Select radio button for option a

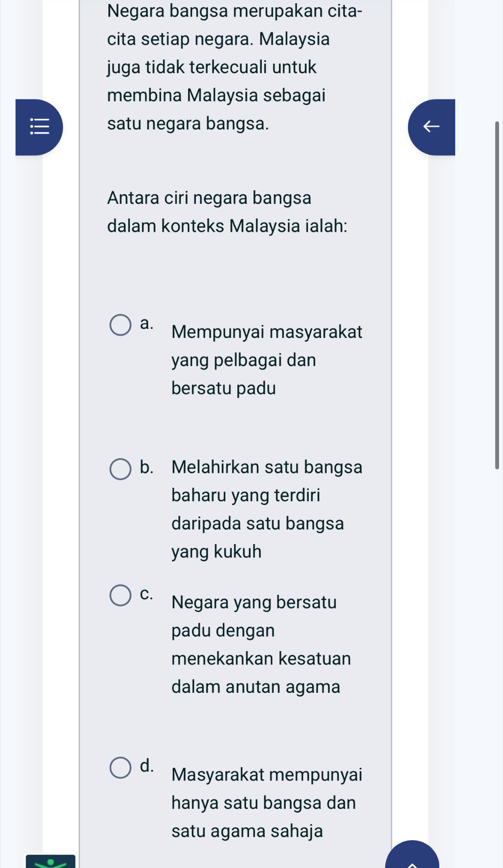click(121, 326)
